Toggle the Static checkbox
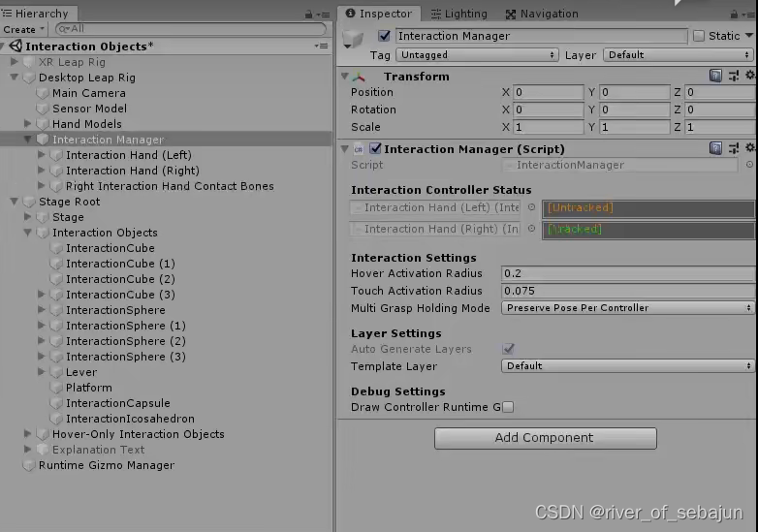This screenshot has width=758, height=532. click(699, 36)
